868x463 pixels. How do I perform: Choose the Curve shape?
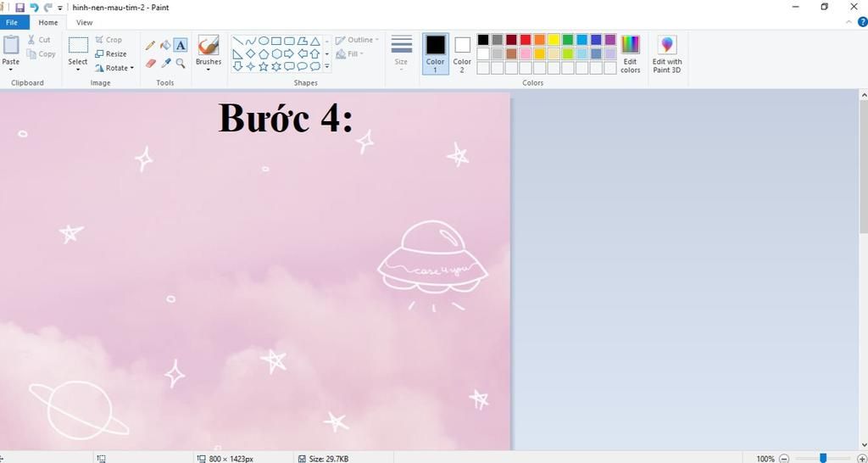251,41
